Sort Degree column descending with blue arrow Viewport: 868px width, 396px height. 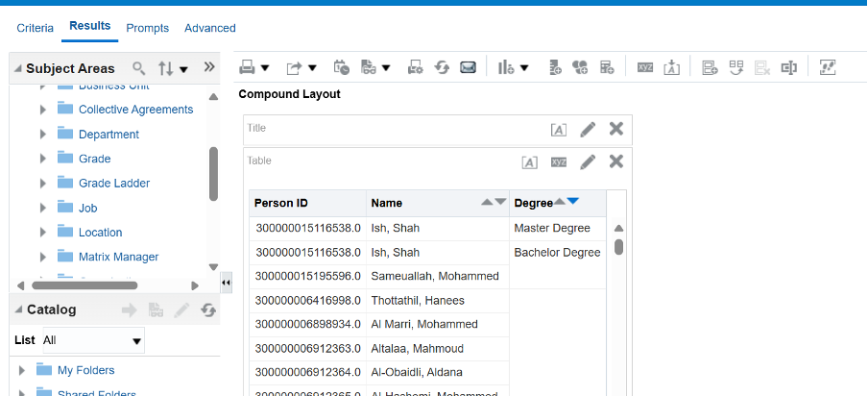573,201
